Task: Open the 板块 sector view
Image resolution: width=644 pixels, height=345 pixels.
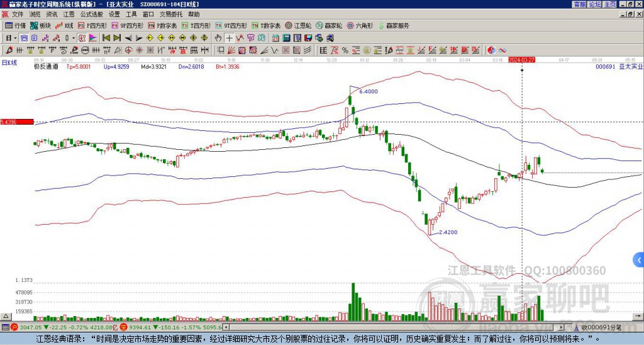Action: 40,25
